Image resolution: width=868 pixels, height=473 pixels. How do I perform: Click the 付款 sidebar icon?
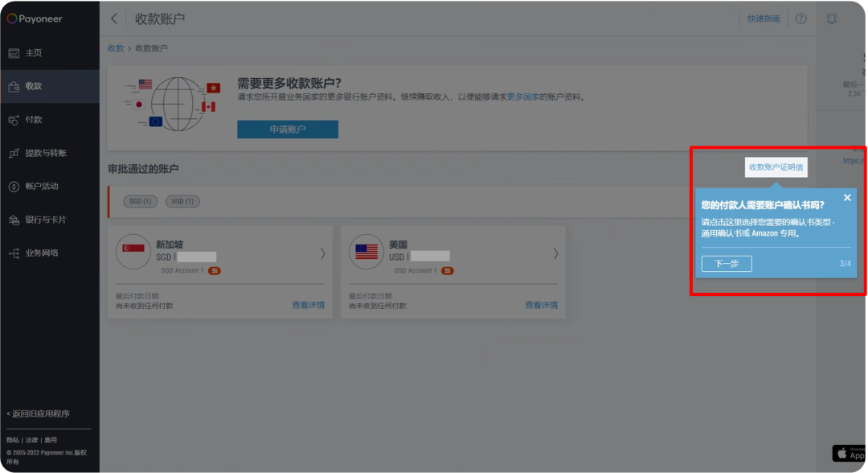[x=14, y=120]
